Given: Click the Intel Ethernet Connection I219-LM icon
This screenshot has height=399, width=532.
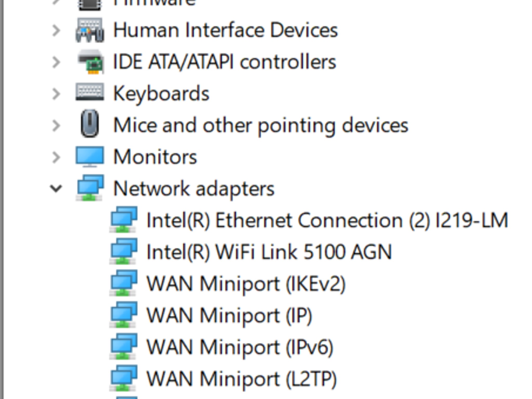Looking at the screenshot, I should click(x=123, y=220).
